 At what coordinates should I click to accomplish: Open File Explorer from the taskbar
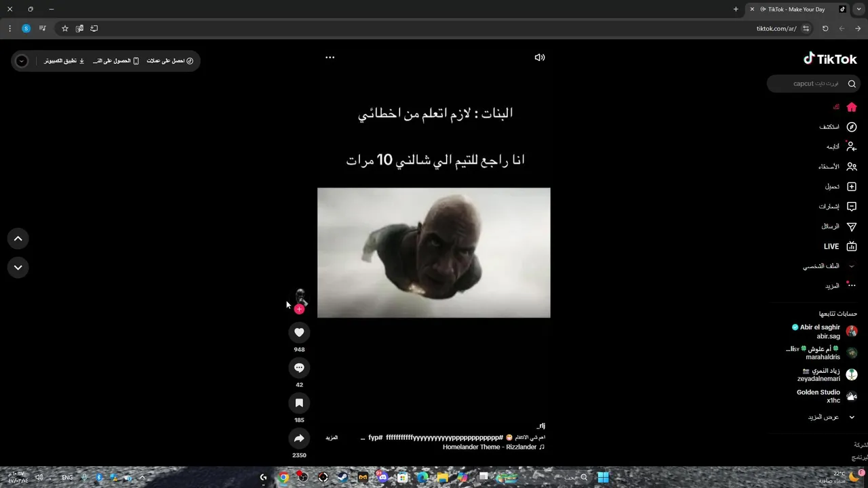tap(443, 477)
